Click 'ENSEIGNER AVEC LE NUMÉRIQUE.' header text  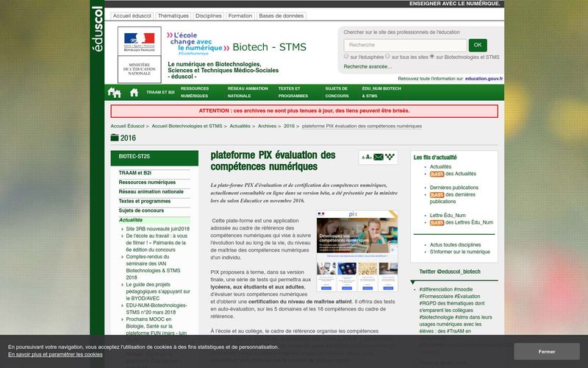454,4
